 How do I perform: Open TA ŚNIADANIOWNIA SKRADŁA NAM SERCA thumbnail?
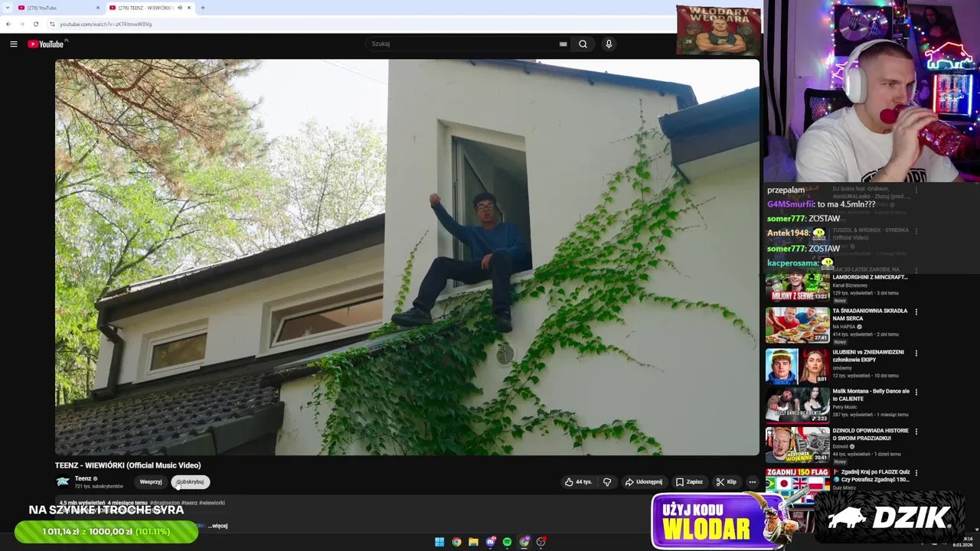797,325
